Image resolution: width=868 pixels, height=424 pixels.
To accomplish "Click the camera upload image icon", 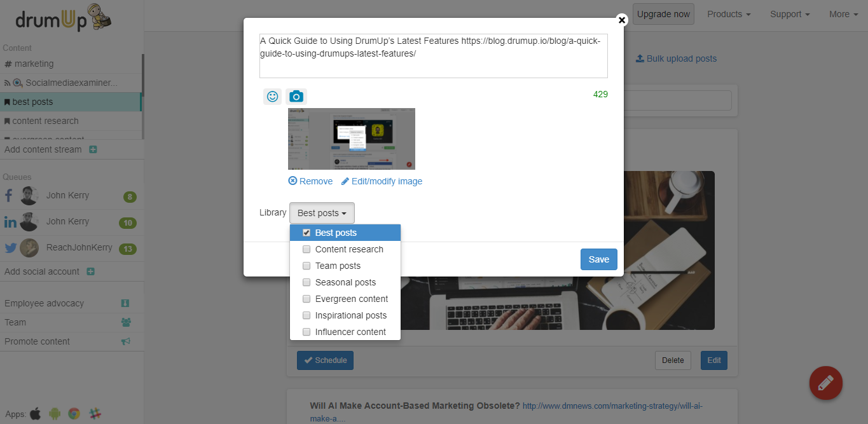I will tap(296, 97).
